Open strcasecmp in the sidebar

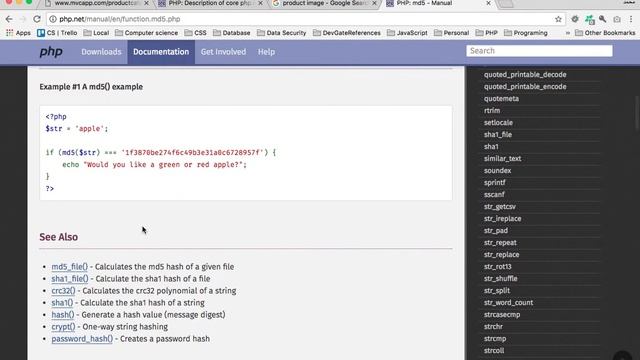(502, 315)
